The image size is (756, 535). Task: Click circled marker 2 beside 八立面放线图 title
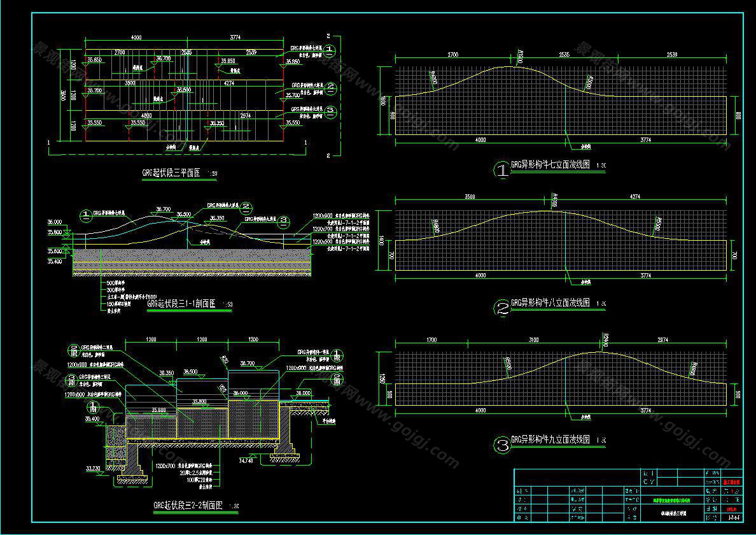coord(503,308)
